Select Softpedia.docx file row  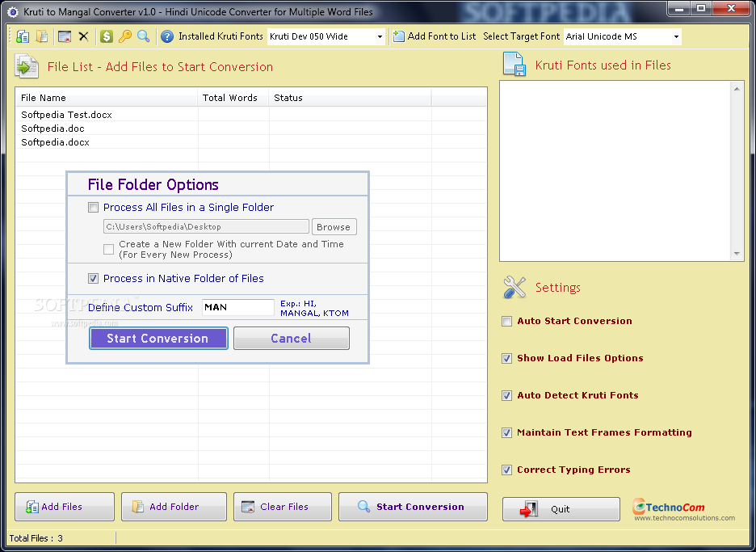(251, 142)
